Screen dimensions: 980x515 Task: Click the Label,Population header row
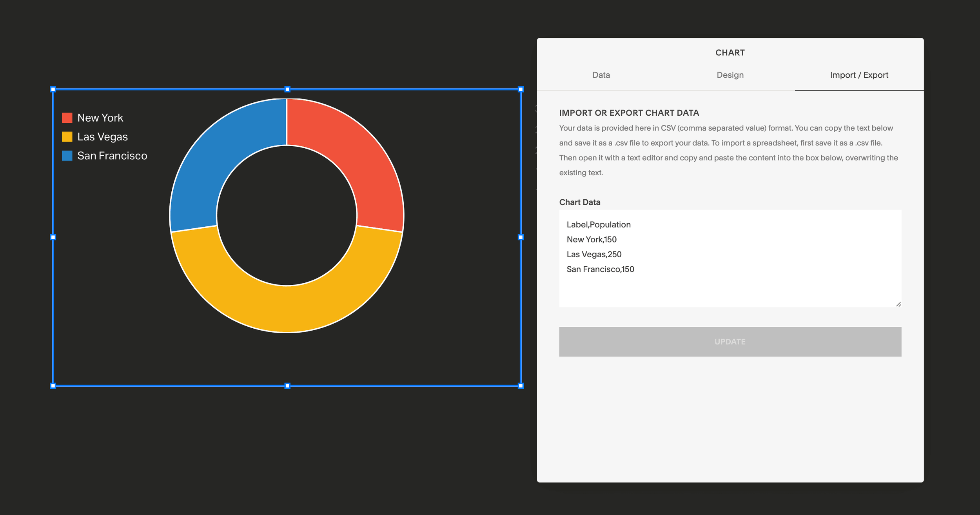tap(599, 224)
